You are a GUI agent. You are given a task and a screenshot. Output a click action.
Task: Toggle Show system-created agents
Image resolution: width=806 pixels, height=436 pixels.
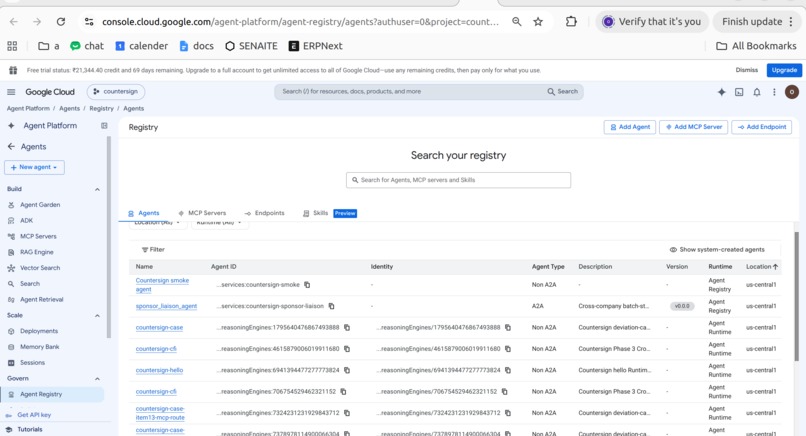coord(717,249)
